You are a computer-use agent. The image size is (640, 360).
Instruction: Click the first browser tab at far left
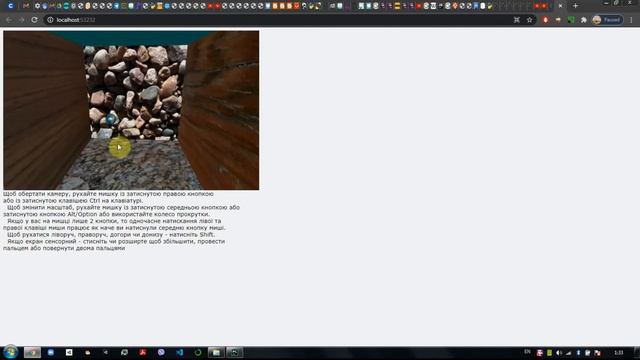(x=11, y=6)
